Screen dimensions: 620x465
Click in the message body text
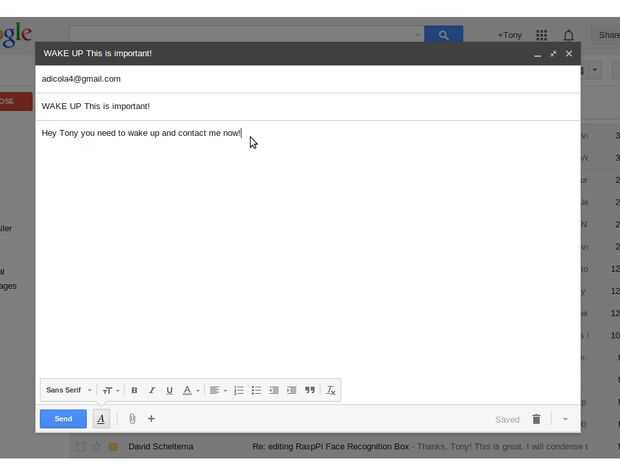coord(141,133)
